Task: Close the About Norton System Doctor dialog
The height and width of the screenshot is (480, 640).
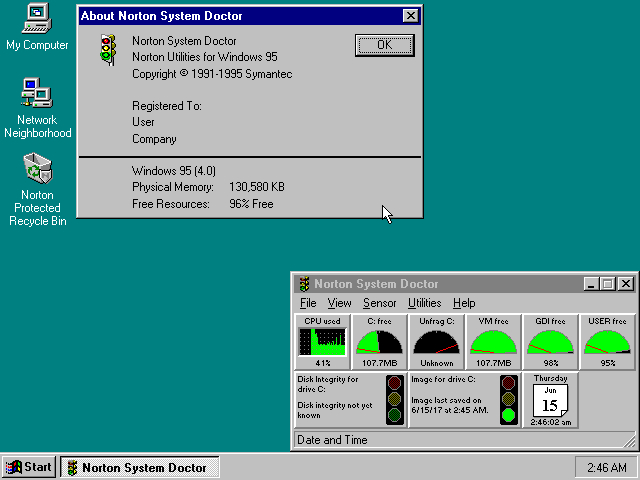Action: pos(410,16)
